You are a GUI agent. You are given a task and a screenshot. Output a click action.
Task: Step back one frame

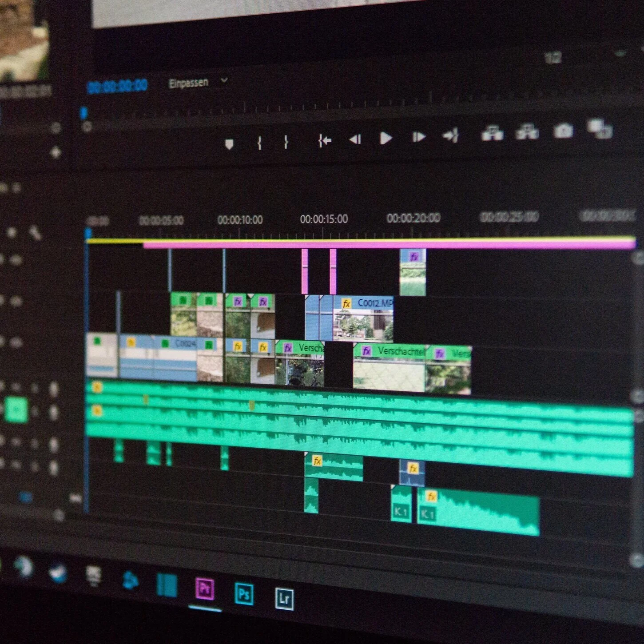[x=355, y=139]
